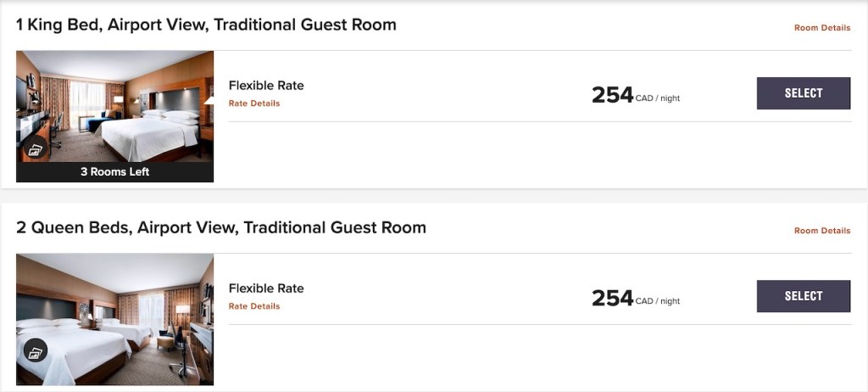868x392 pixels.
Task: View Rate Details for King room Flexible Rate
Action: pyautogui.click(x=254, y=104)
